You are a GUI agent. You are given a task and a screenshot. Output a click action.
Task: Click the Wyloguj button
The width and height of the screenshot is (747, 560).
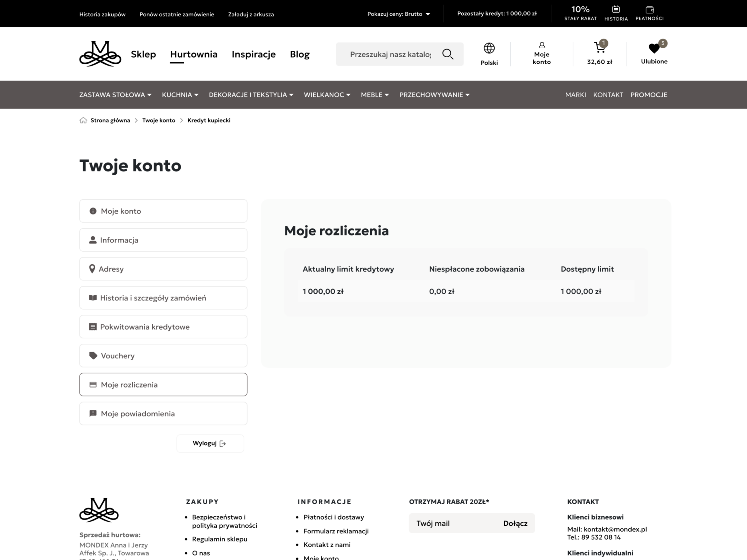click(x=210, y=443)
